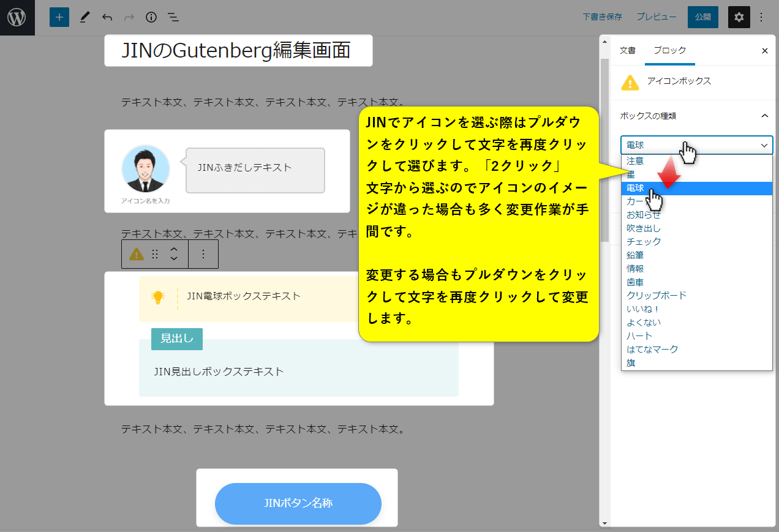Select 吹き出し from the dropdown list
The width and height of the screenshot is (779, 532).
click(x=697, y=228)
